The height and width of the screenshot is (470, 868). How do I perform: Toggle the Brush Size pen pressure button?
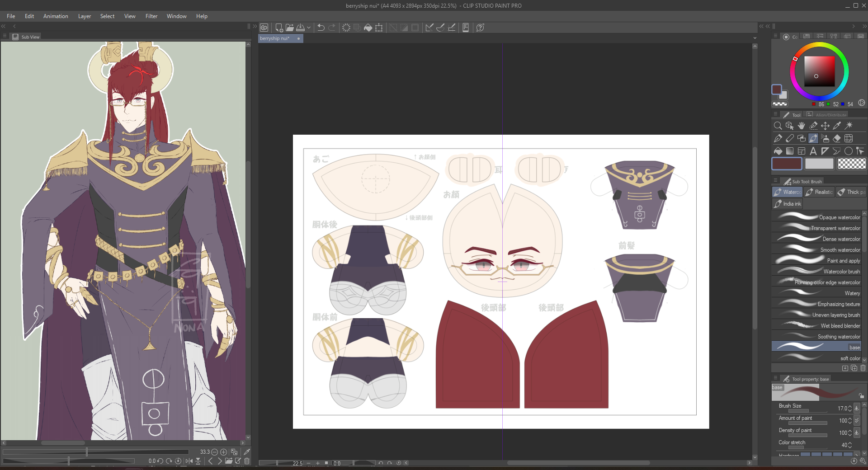click(x=856, y=408)
